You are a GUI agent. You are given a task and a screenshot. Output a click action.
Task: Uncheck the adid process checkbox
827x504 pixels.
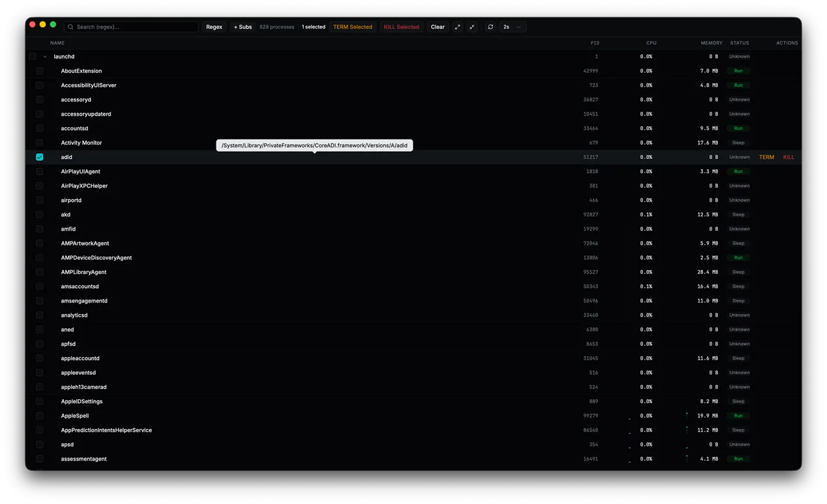[x=39, y=157]
